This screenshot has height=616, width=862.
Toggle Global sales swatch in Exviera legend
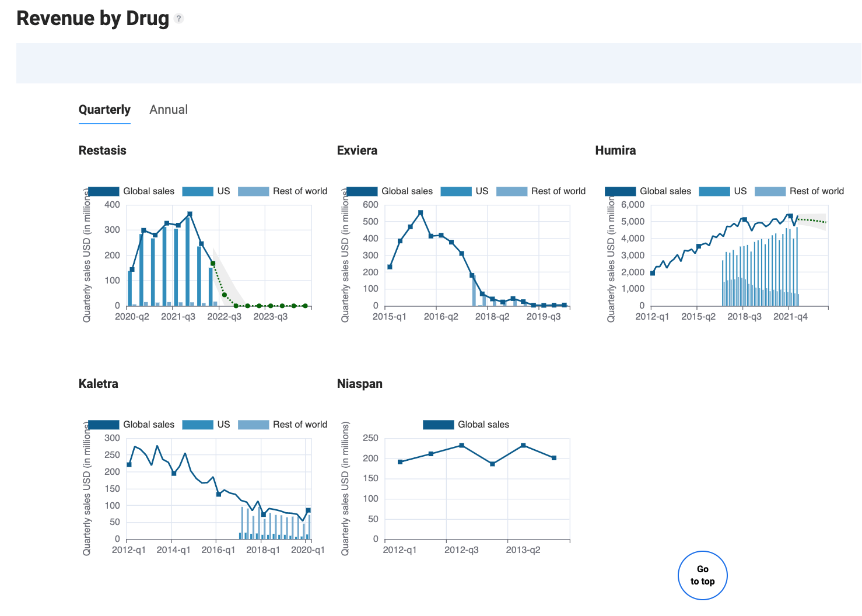(362, 191)
